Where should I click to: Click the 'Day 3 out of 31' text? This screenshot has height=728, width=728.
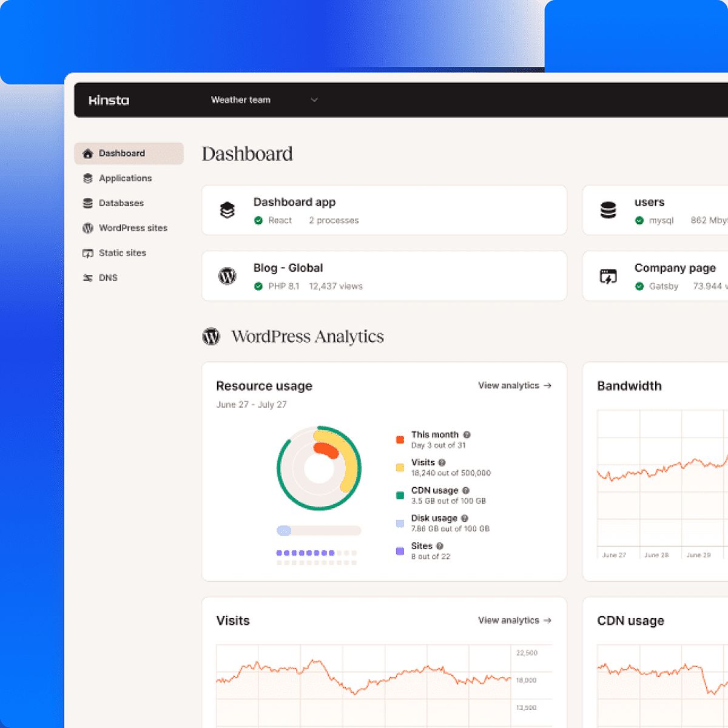click(439, 445)
